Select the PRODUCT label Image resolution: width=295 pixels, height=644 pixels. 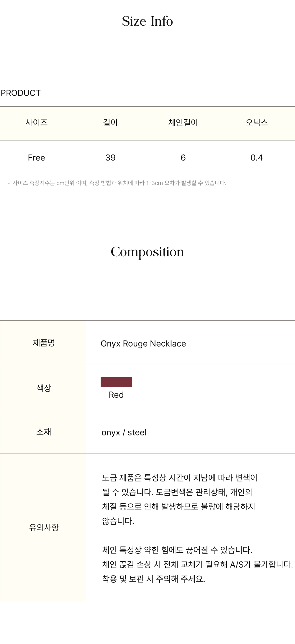[21, 93]
